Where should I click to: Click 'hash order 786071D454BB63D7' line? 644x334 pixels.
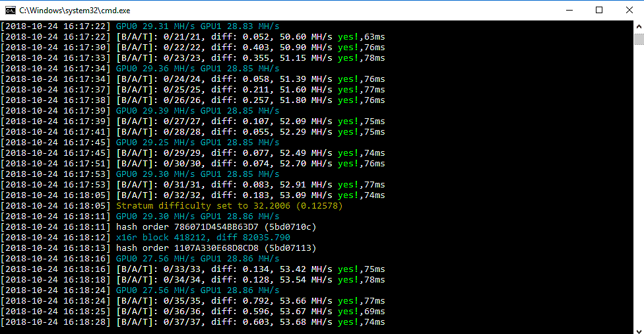pyautogui.click(x=158, y=227)
